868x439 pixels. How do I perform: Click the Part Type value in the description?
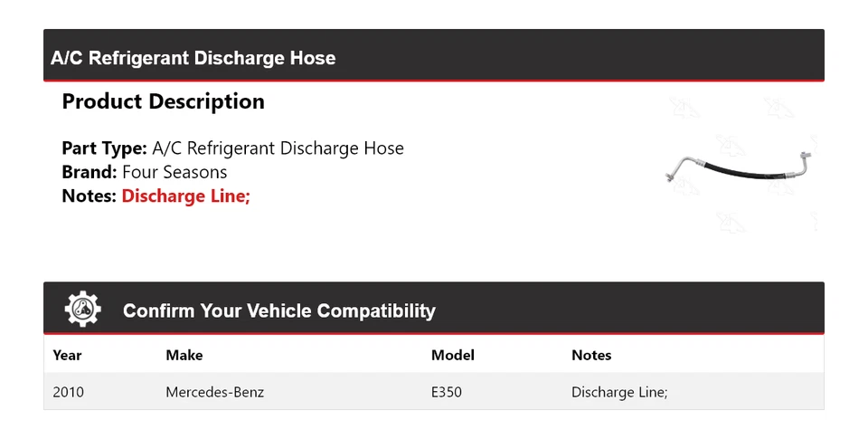[278, 148]
